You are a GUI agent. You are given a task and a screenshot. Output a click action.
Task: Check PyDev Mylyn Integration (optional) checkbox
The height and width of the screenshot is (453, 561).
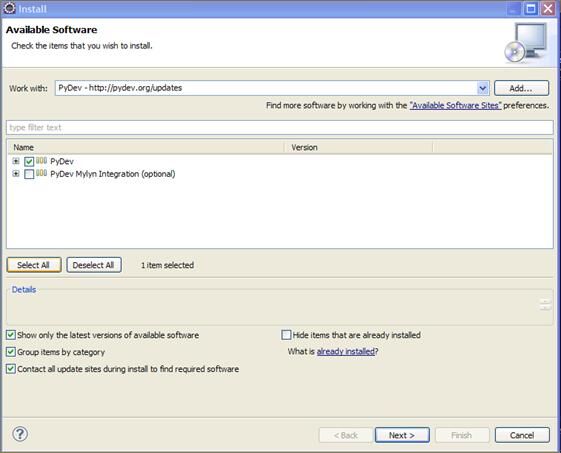click(29, 174)
